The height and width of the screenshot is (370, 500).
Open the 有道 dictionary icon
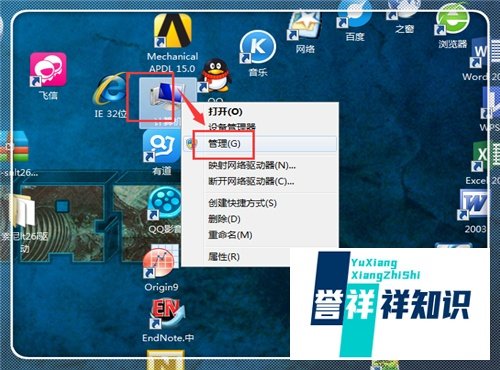[162, 147]
